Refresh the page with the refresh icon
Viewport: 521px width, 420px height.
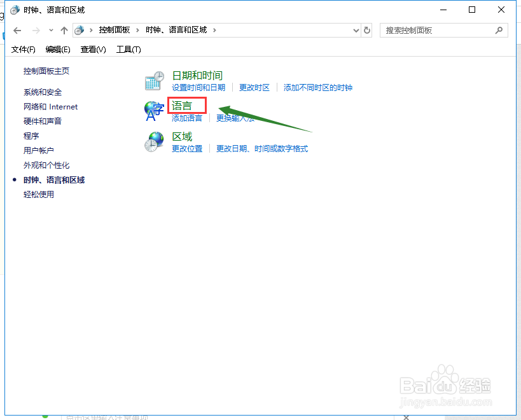[x=367, y=30]
